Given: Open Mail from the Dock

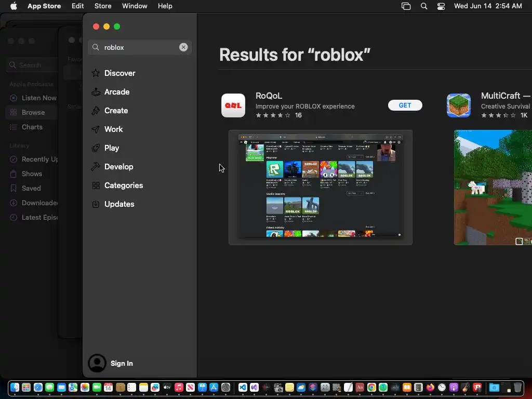Looking at the screenshot, I should click(61, 387).
